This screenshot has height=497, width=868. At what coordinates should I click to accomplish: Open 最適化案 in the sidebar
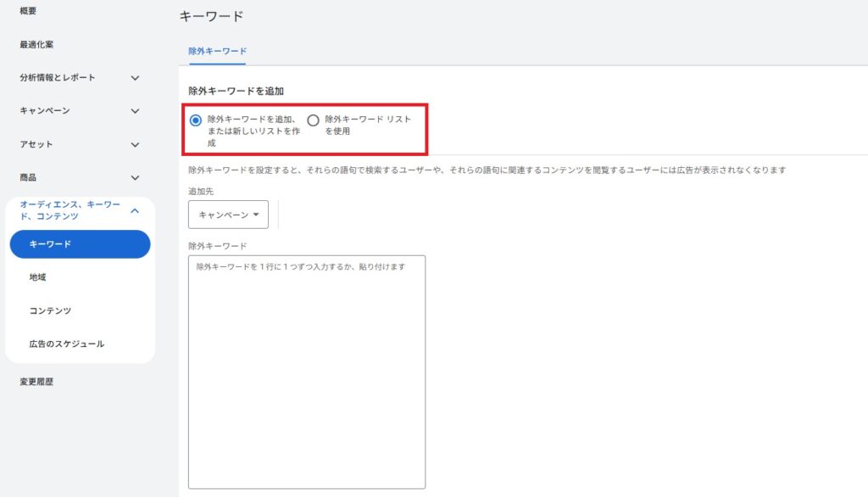coord(36,44)
